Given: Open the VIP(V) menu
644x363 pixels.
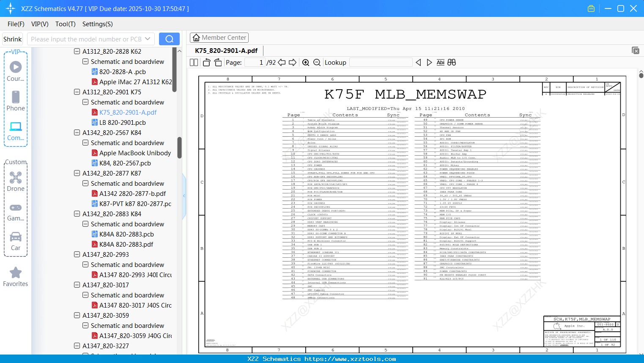Looking at the screenshot, I should click(x=40, y=24).
